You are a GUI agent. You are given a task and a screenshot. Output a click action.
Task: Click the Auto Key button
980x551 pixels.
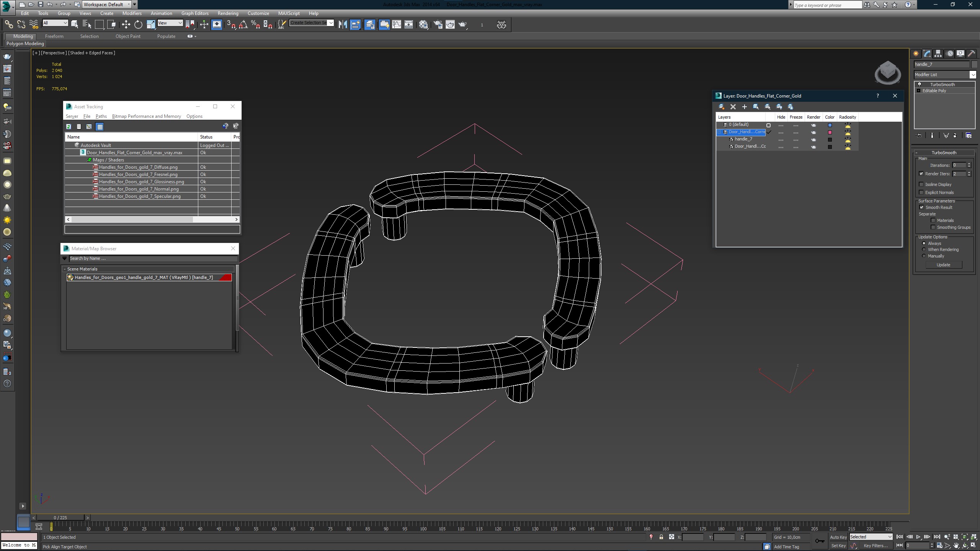point(838,537)
